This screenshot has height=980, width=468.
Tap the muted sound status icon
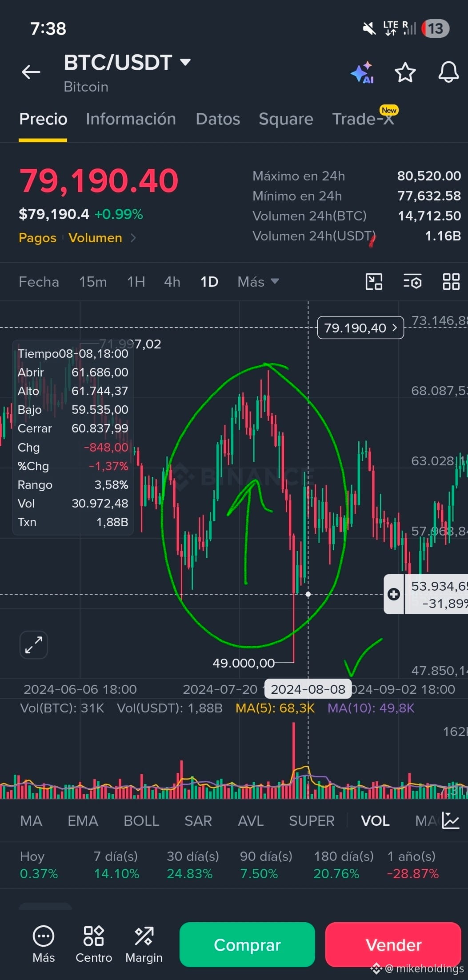[369, 29]
